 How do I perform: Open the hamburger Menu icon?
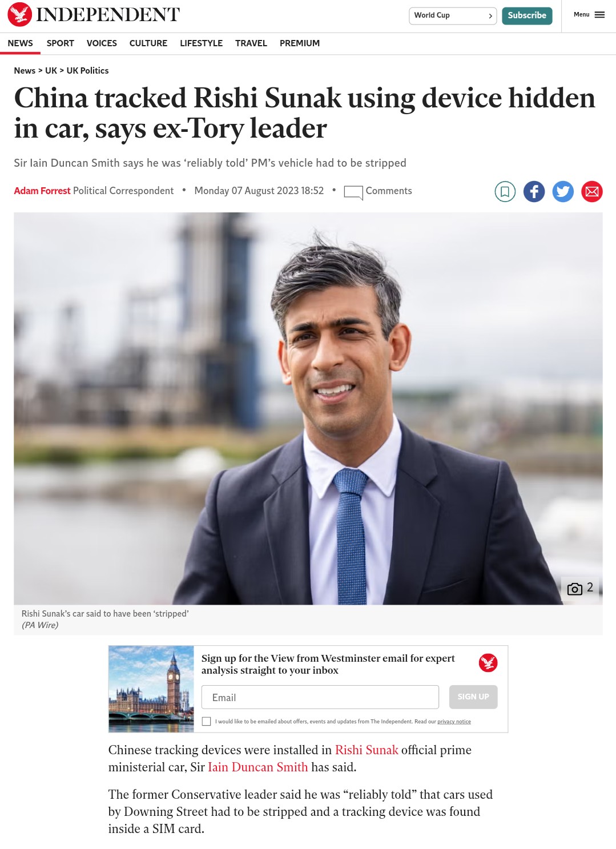click(599, 15)
